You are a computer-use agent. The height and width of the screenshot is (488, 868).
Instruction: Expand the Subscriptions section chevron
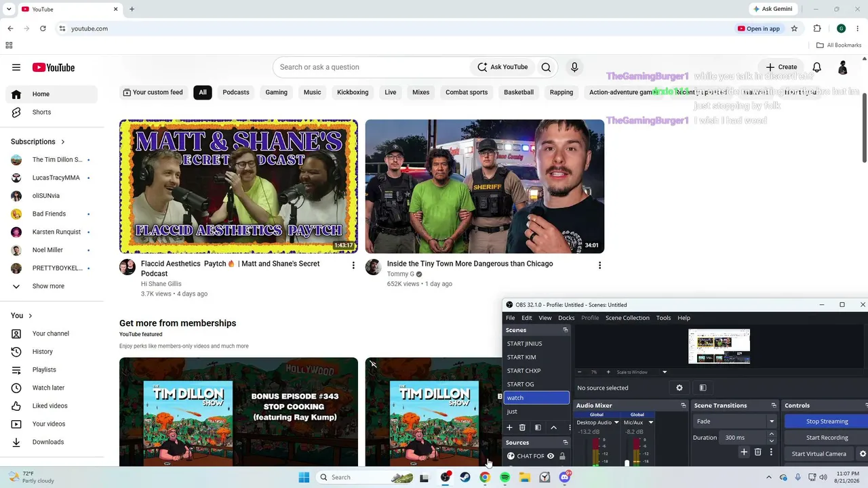[63, 142]
